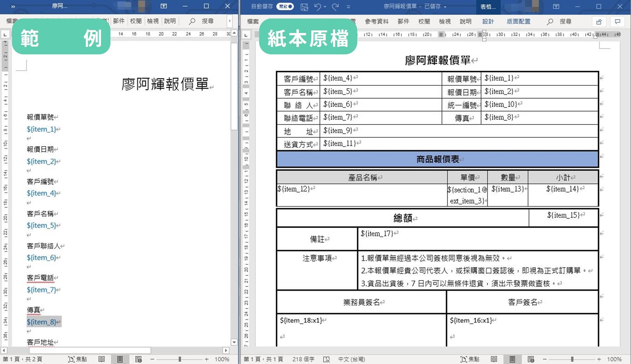Select Web Layout view in right status bar

click(x=531, y=359)
